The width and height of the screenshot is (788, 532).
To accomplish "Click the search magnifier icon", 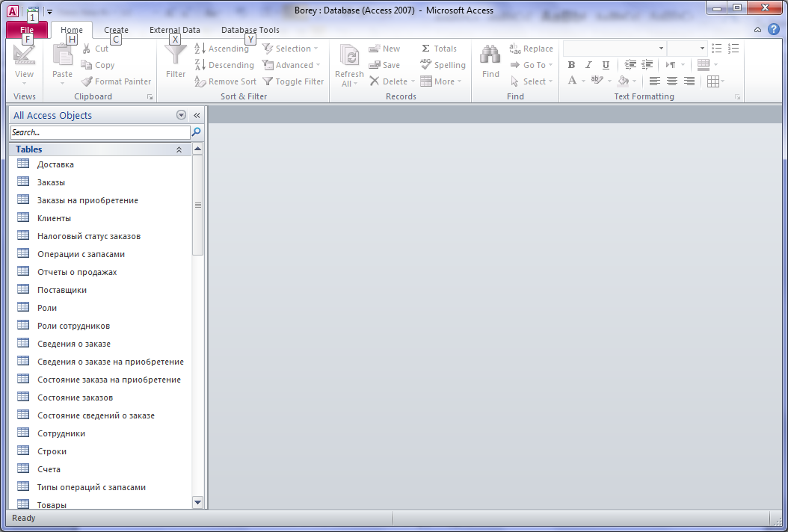I will coord(197,132).
